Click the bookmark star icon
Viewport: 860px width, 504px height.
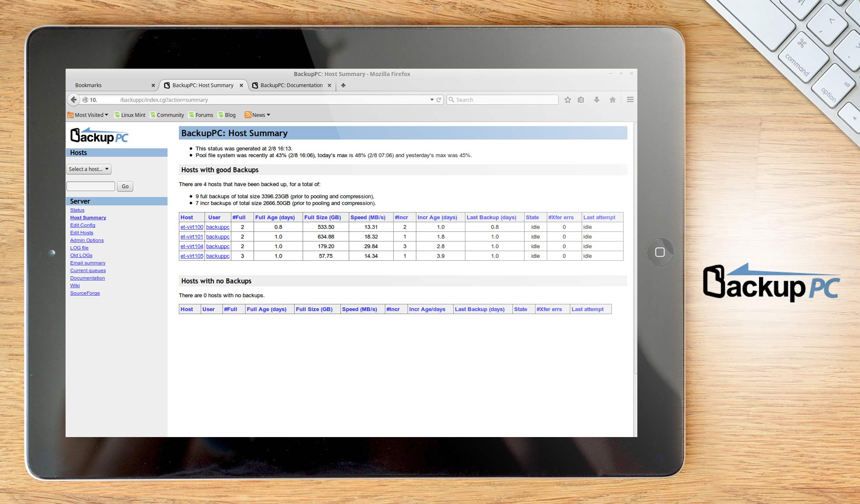click(567, 100)
